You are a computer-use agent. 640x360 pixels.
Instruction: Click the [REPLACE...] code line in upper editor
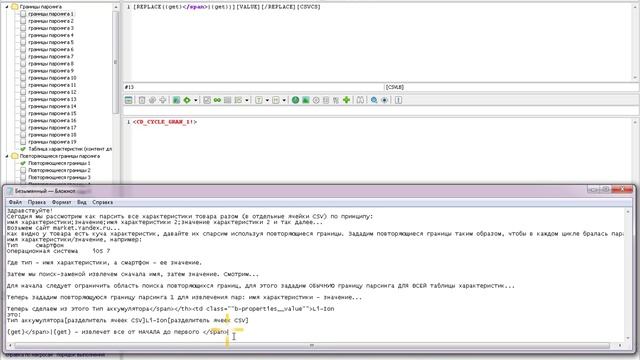tap(227, 7)
